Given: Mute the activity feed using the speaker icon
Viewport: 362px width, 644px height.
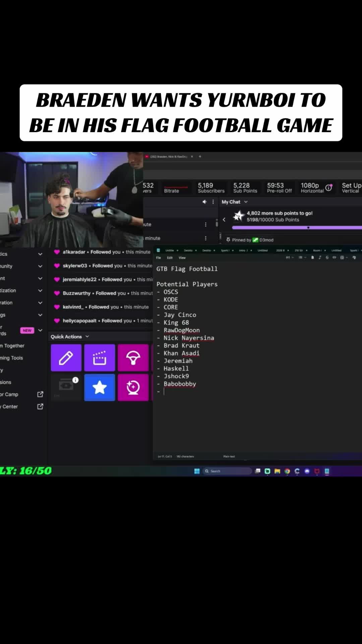Looking at the screenshot, I should (204, 202).
